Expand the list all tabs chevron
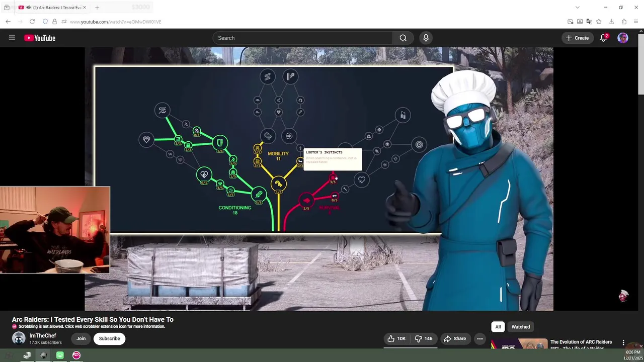 pos(578,8)
